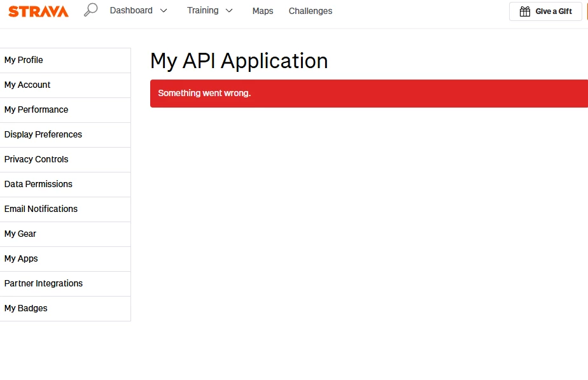The height and width of the screenshot is (380, 588).
Task: Expand the Dashboard dropdown chevron
Action: click(164, 11)
